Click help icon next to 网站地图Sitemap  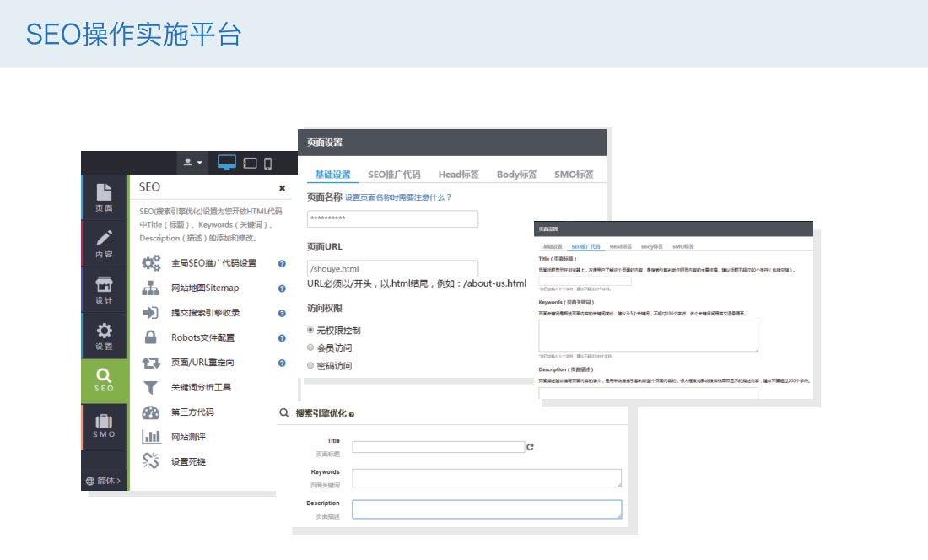[x=282, y=288]
